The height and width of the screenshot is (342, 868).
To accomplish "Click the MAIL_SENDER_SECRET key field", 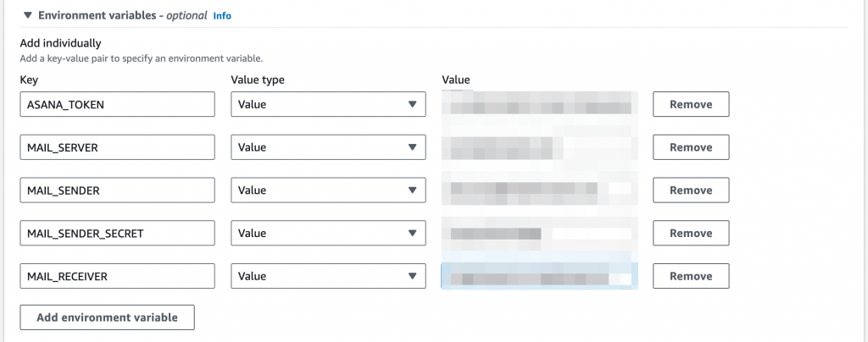I will tap(117, 233).
